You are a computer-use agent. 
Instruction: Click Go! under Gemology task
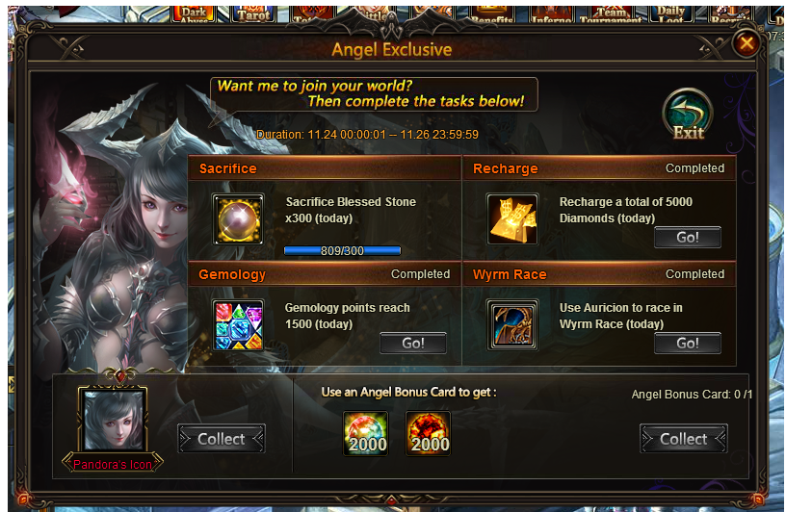[x=412, y=344]
